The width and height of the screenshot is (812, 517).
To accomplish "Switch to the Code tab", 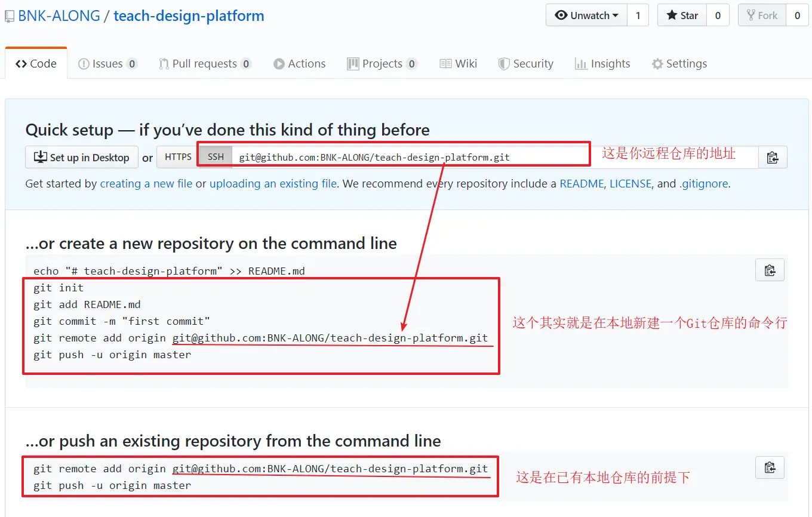I will click(36, 63).
